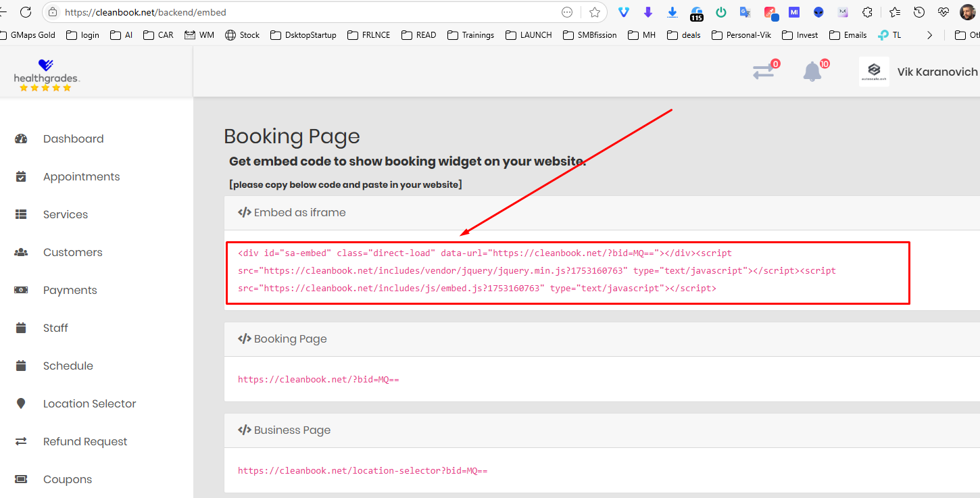Open the FRLNCE bookmark folder
The height and width of the screenshot is (498, 980).
coord(369,35)
